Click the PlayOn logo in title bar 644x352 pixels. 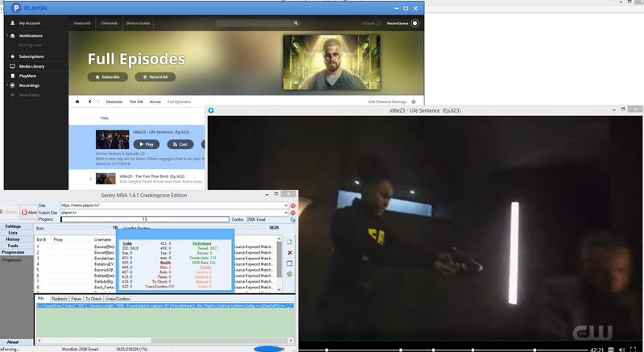coord(15,8)
